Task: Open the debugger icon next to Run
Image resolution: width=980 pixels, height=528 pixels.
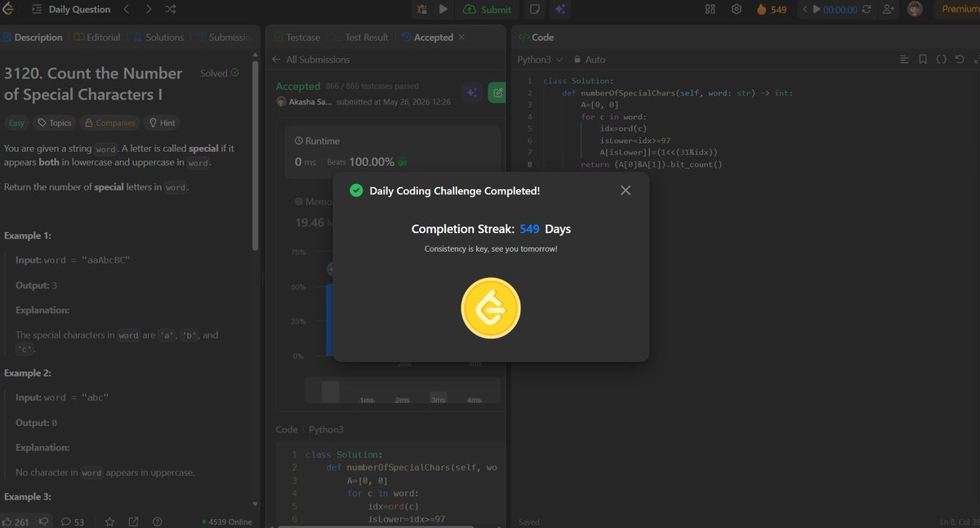Action: (x=422, y=9)
